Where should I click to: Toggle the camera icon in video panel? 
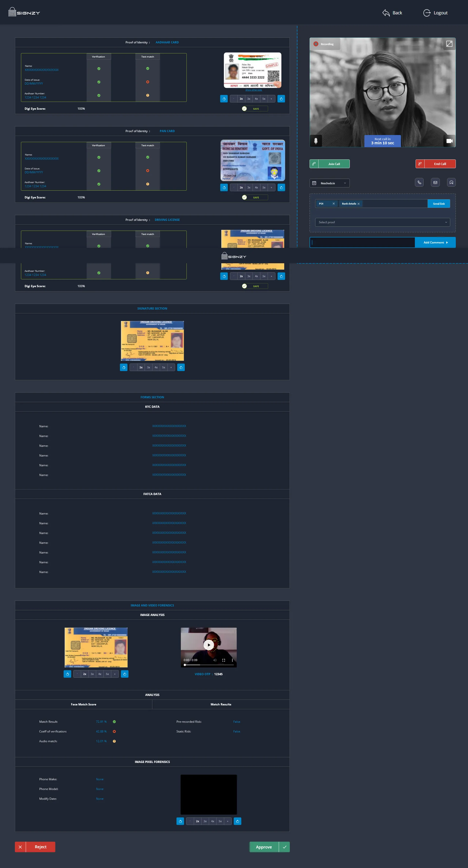click(449, 141)
